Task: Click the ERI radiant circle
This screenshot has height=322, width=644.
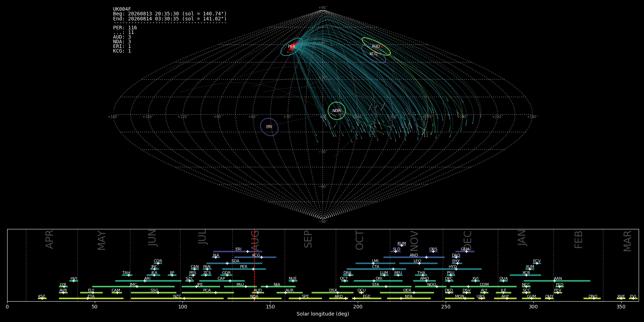Action: coord(269,127)
